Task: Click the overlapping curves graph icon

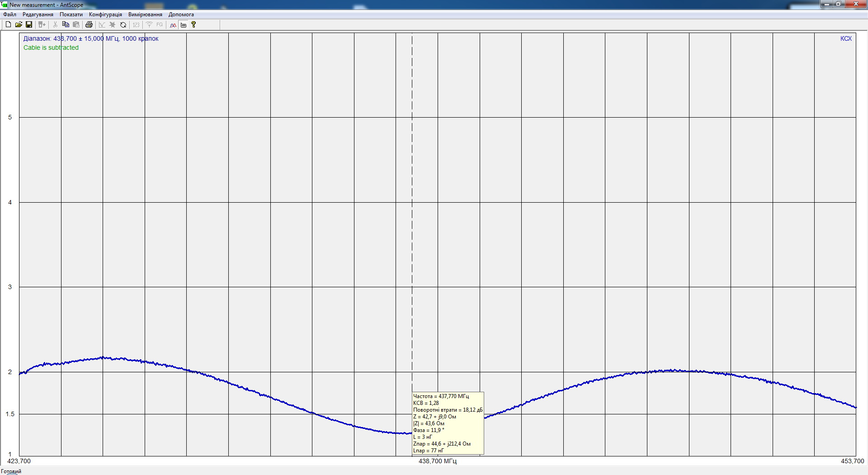Action: [x=173, y=25]
